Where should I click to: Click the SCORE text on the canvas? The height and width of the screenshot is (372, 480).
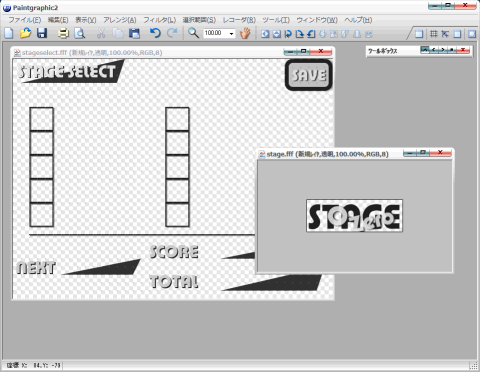174,252
